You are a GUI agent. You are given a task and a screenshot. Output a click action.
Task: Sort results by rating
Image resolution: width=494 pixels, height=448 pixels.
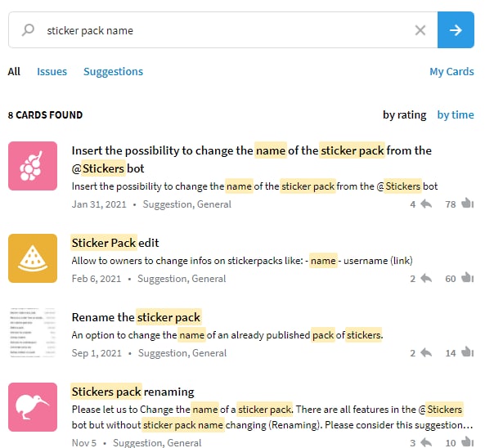tap(405, 115)
